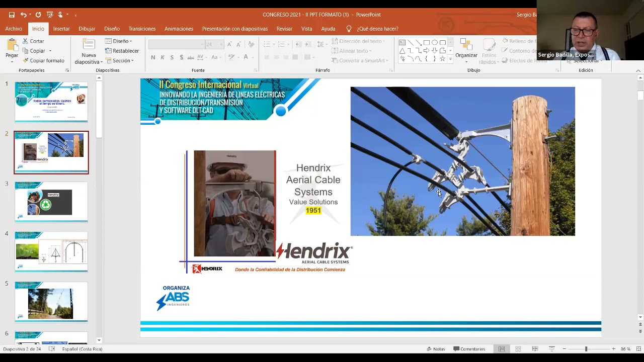Click the zoom in plus button
644x362 pixels.
tap(613, 349)
